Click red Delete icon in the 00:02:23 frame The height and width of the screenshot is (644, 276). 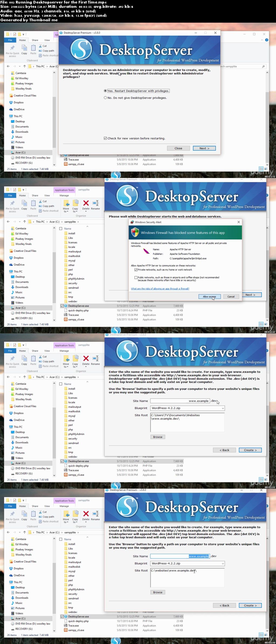[x=86, y=203]
